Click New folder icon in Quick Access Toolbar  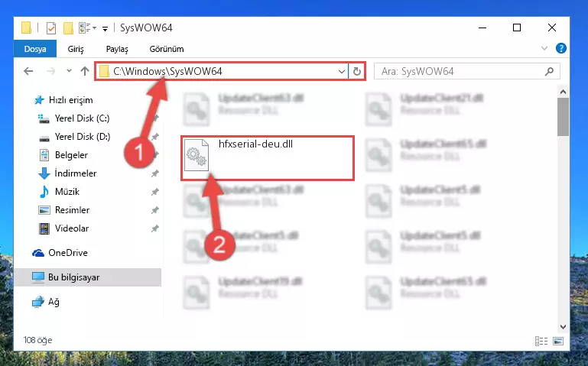coord(68,28)
